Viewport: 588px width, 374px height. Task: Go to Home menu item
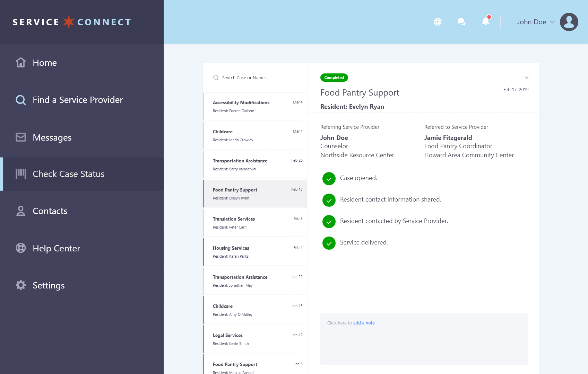coord(82,63)
